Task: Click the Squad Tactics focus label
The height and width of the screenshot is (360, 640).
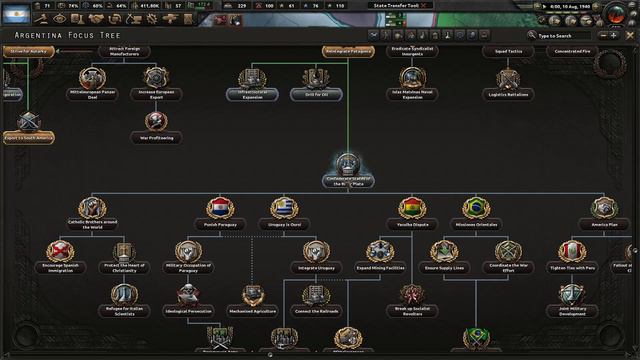Action: pyautogui.click(x=508, y=51)
